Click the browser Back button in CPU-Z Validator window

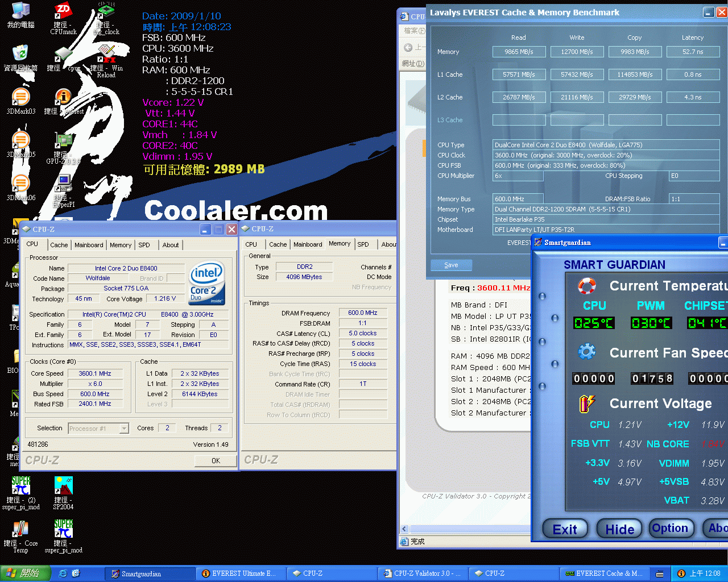[x=408, y=48]
